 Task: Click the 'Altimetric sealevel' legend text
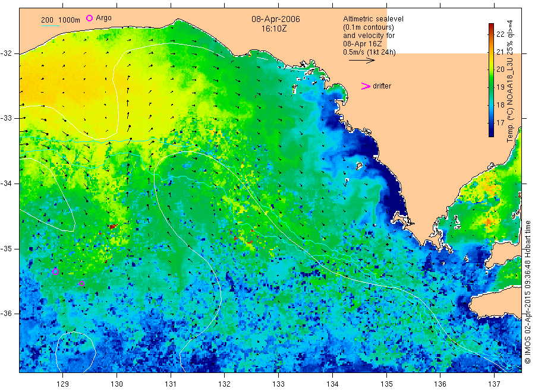coord(373,19)
